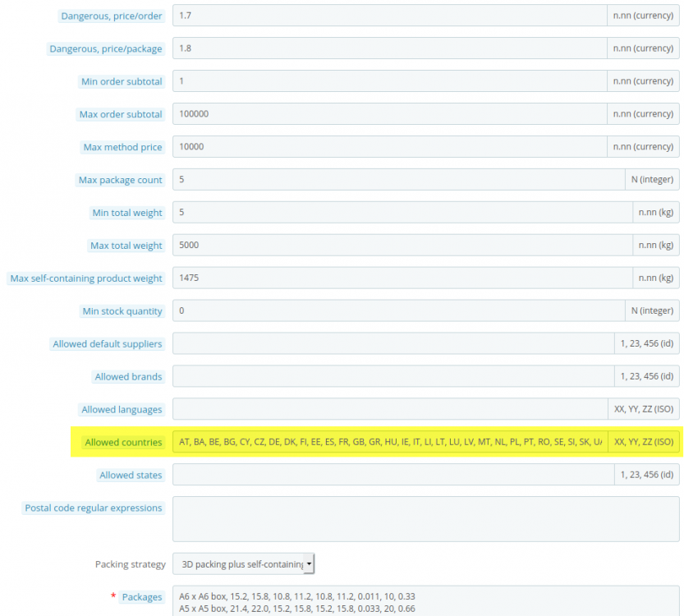Click the Max total weight value 5000
The image size is (684, 616).
[x=189, y=245]
